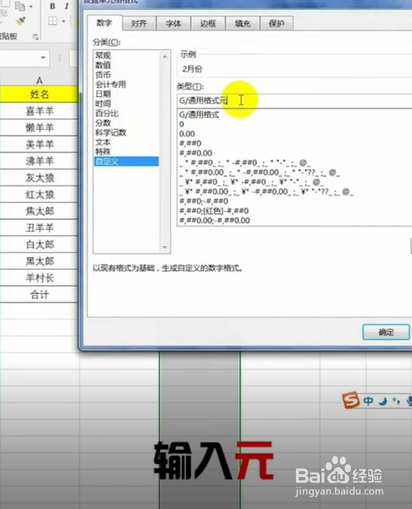Choose format #,##0.00;-#,##0.00

click(215, 221)
